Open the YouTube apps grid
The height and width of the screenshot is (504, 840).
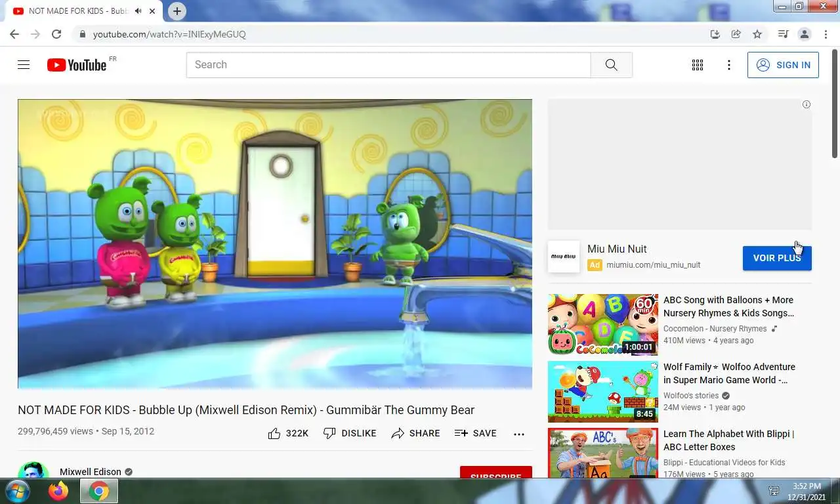[698, 65]
